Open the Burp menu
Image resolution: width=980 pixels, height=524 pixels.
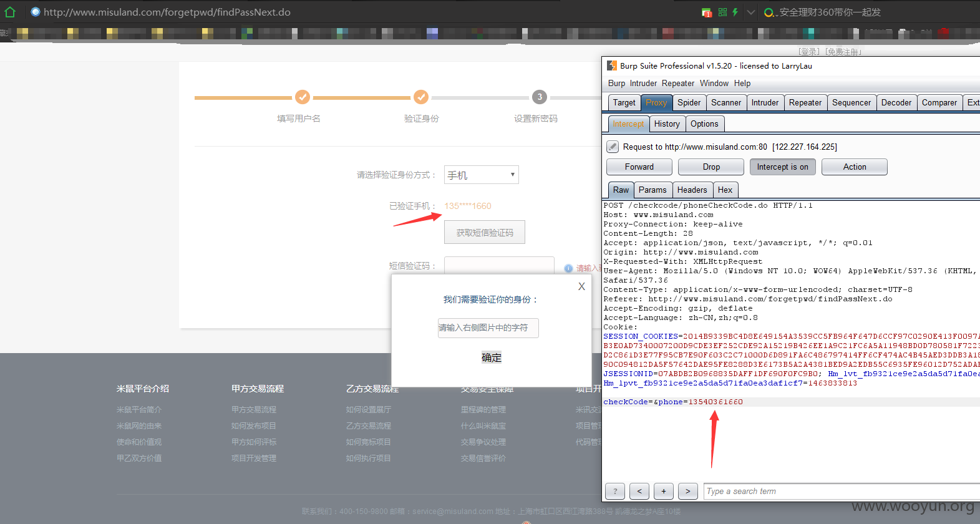click(x=616, y=83)
